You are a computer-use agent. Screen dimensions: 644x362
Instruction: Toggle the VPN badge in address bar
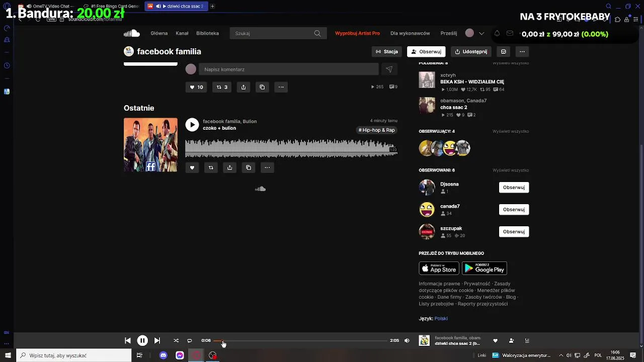pos(51,19)
